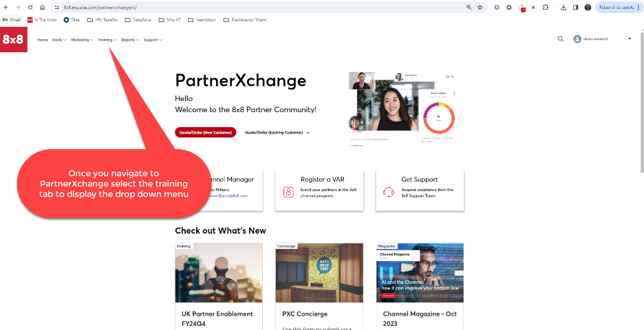Open the Salesforce bookmark folder
The height and width of the screenshot is (330, 644).
tap(138, 20)
